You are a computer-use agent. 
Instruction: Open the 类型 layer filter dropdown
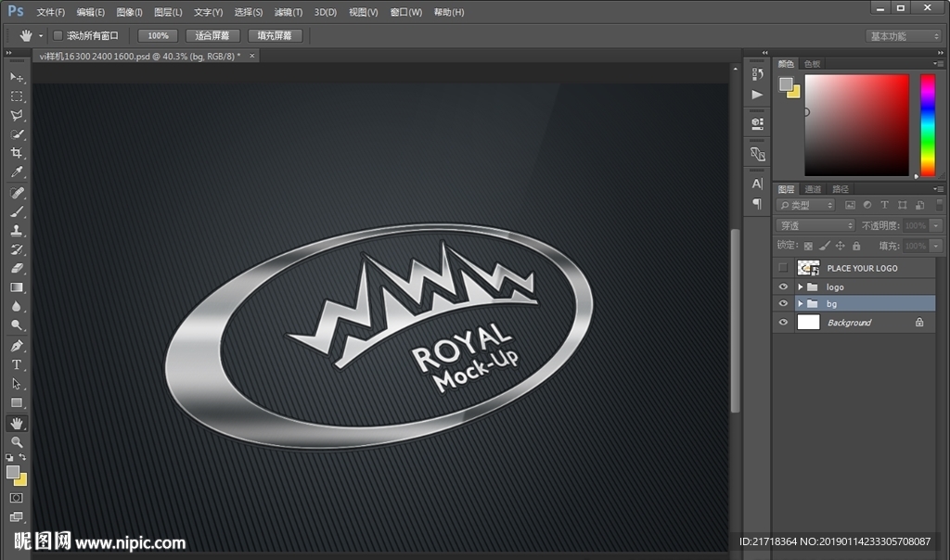(x=806, y=205)
